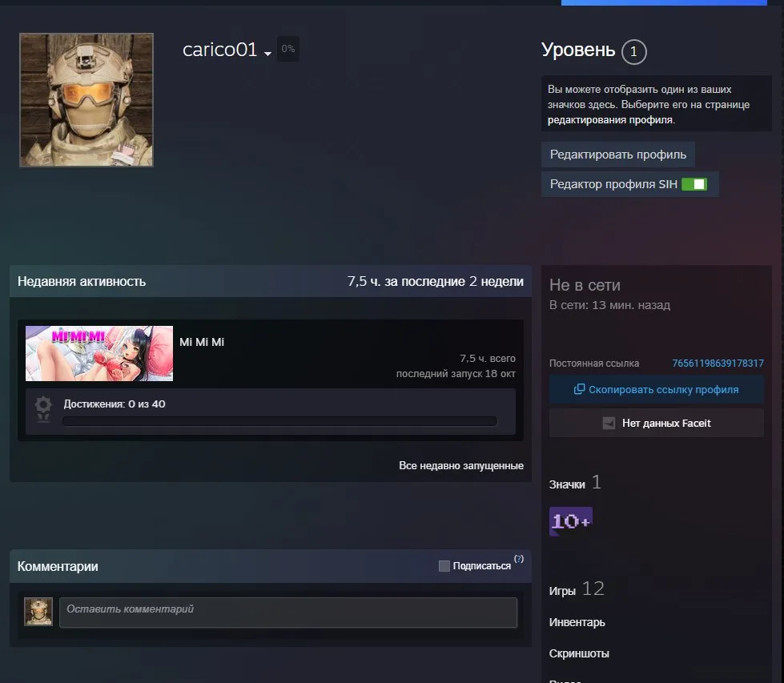Expand the dropdown arrow beside carico01
This screenshot has width=784, height=683.
point(267,54)
